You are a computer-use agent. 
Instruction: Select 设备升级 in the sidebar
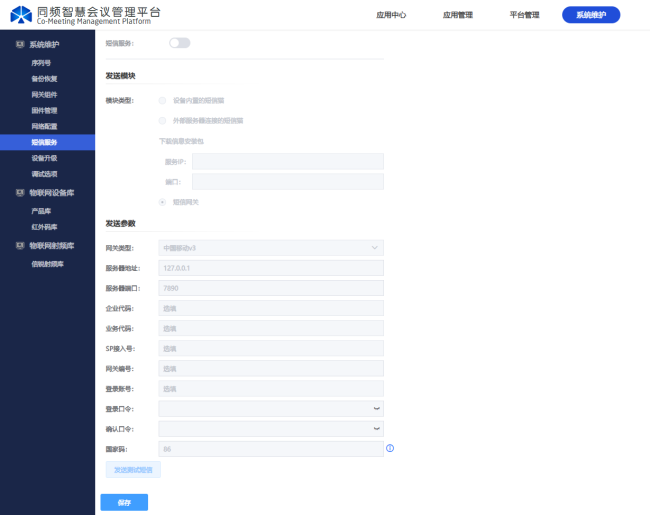click(45, 158)
